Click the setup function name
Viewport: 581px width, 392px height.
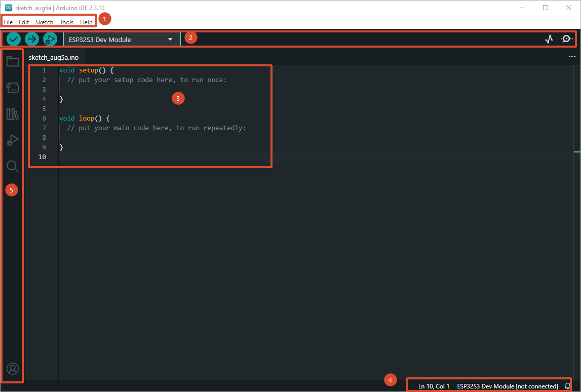click(89, 70)
